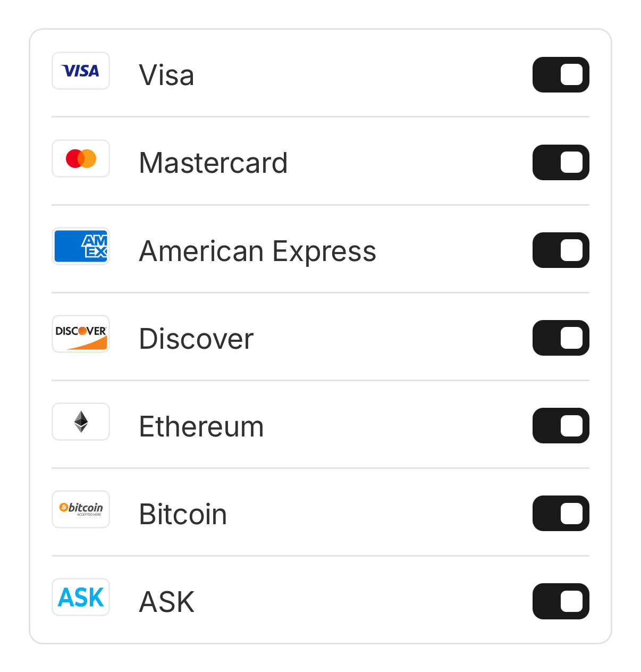Click the Discover text label

(196, 339)
